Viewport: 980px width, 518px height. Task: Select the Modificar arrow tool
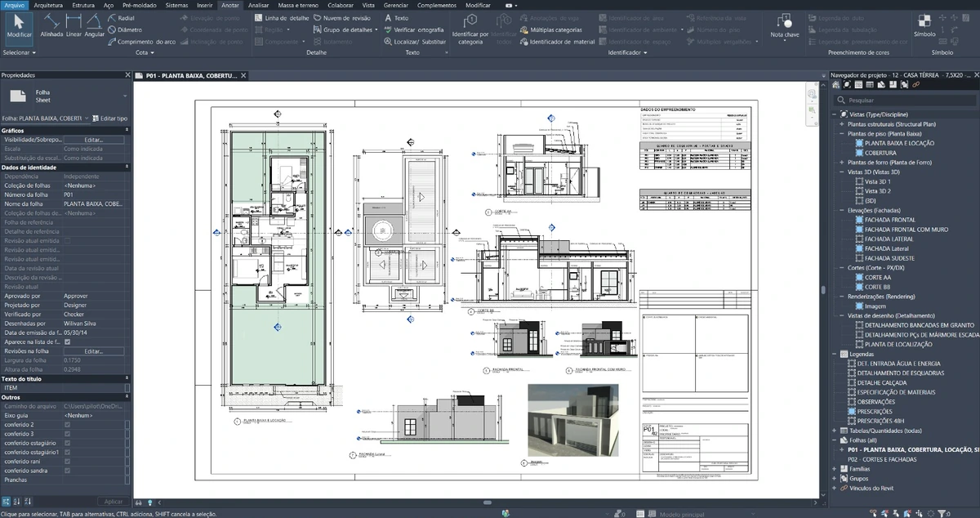click(20, 28)
